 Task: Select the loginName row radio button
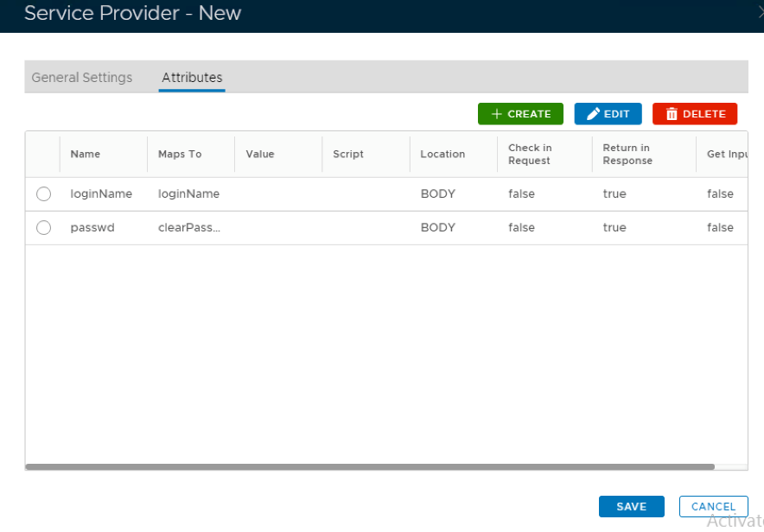point(43,194)
